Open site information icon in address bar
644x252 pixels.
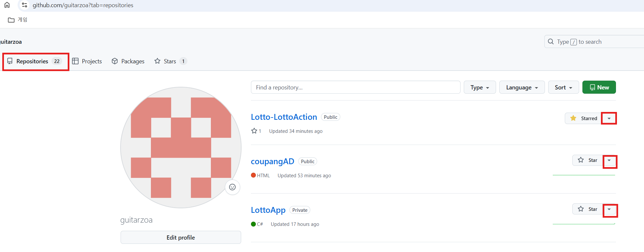point(24,5)
